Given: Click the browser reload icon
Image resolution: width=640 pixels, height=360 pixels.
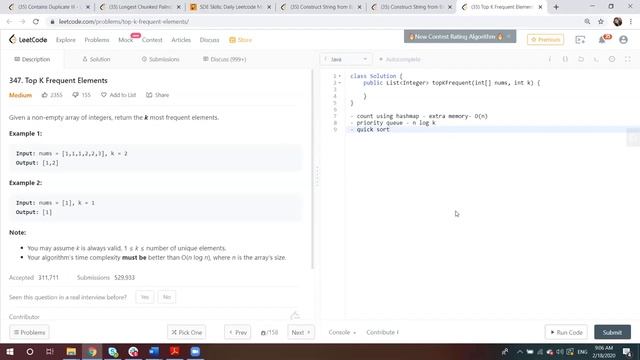Looking at the screenshot, I should (36, 22).
